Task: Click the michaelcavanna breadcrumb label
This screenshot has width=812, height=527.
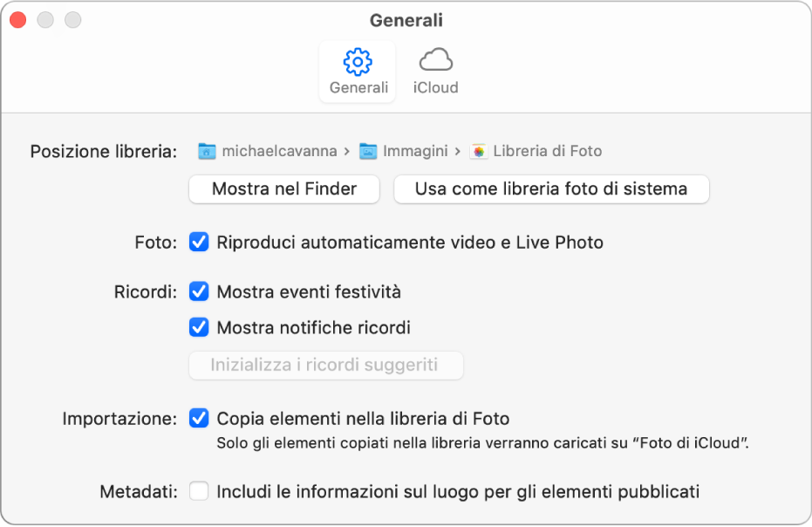Action: pyautogui.click(x=279, y=151)
